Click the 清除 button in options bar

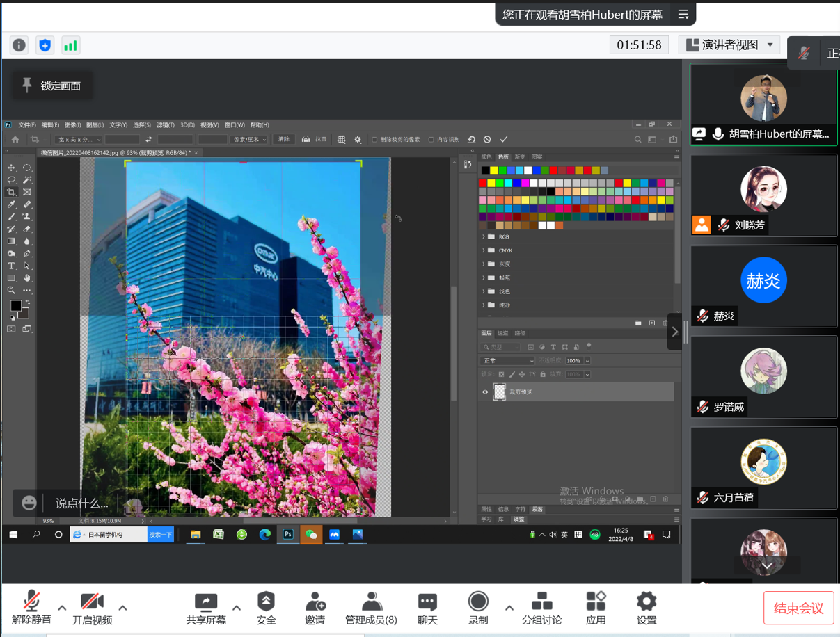(x=284, y=139)
